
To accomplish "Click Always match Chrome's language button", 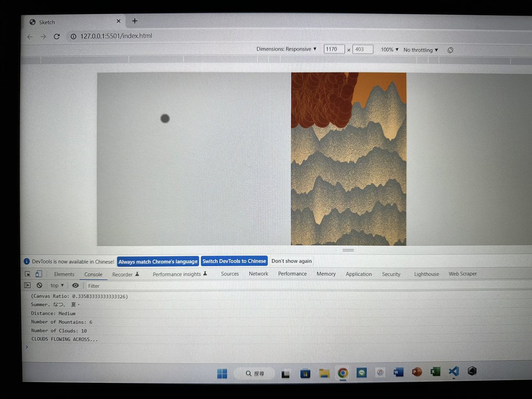I will point(158,262).
